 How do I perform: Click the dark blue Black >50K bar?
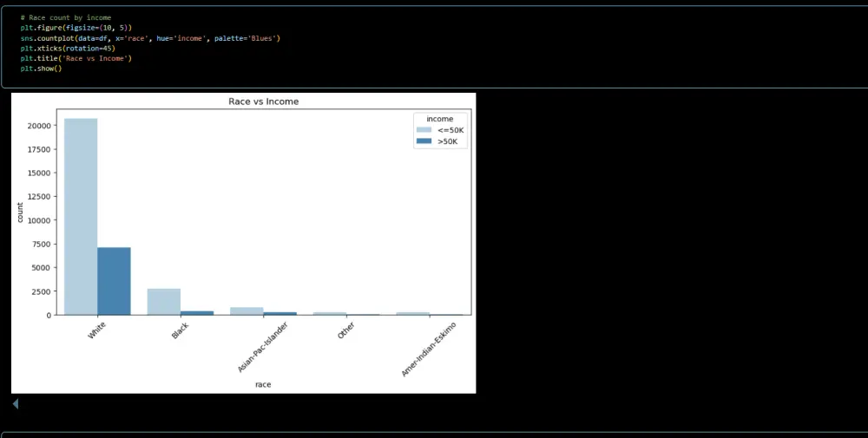tap(197, 313)
